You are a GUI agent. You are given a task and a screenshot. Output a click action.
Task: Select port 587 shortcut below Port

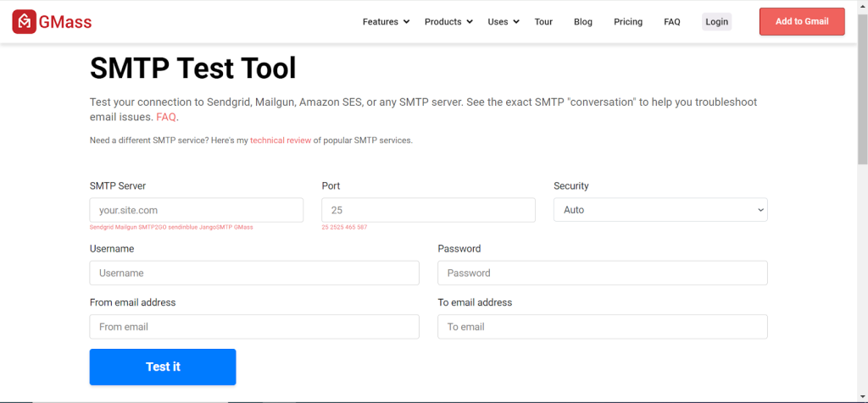coord(362,228)
